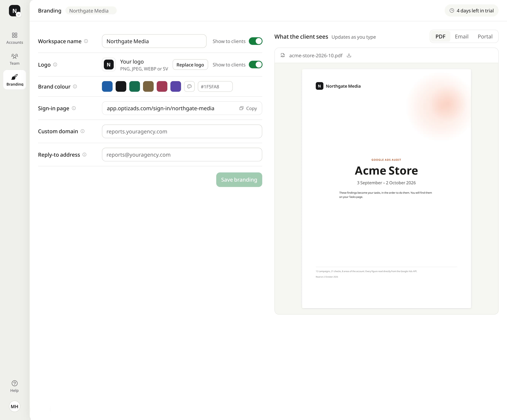This screenshot has width=507, height=420.
Task: Open the Help page
Action: point(14,387)
